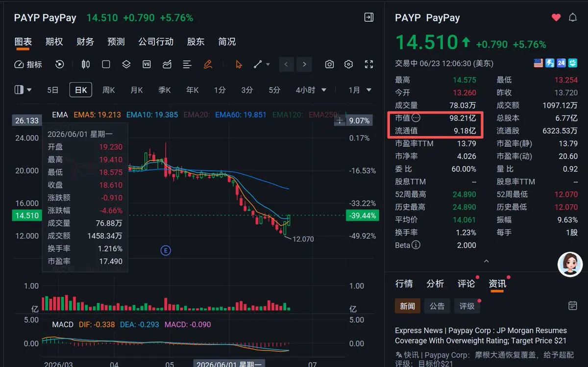
Task: Toggle the EMA60 line
Action: [x=241, y=115]
